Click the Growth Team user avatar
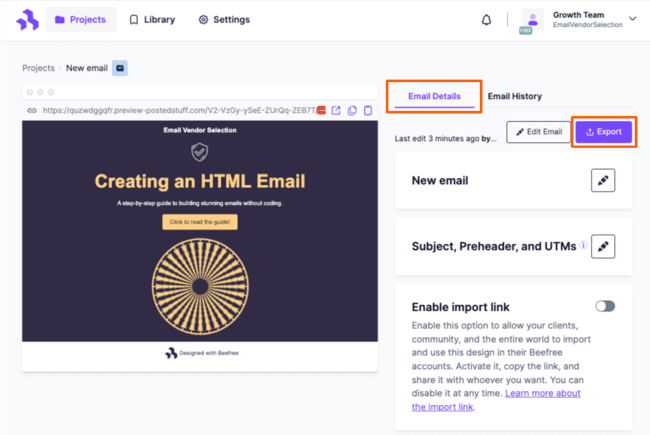This screenshot has width=650, height=435. [533, 19]
